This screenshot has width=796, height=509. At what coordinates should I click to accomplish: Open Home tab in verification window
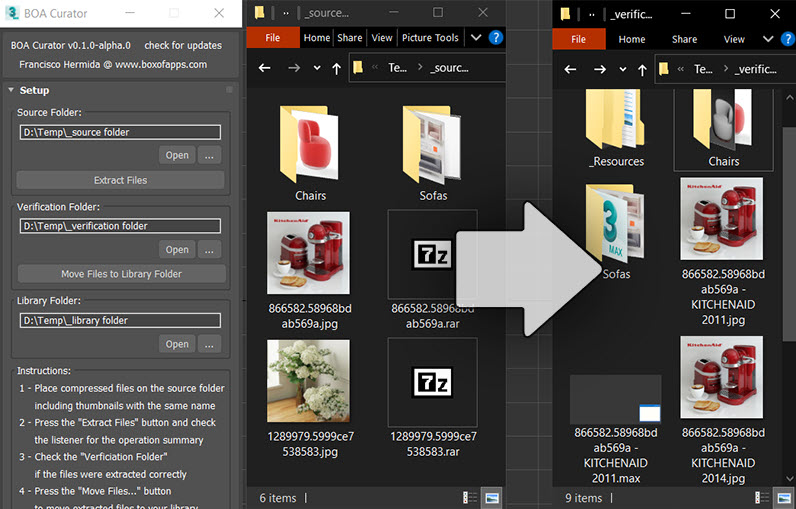(x=632, y=39)
